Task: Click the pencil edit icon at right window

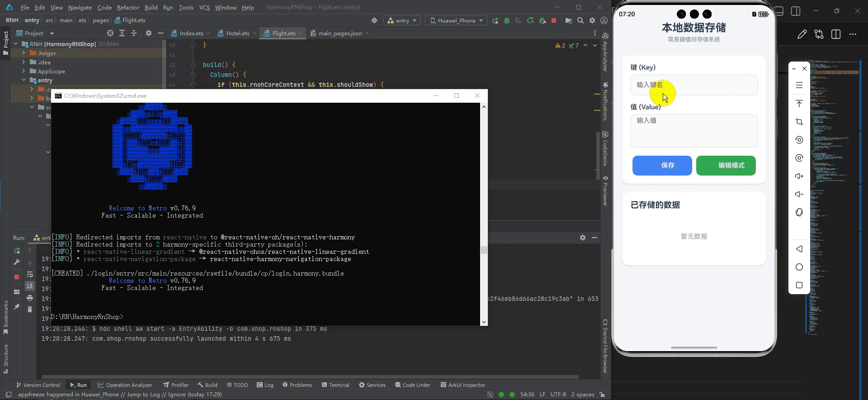Action: click(x=802, y=34)
